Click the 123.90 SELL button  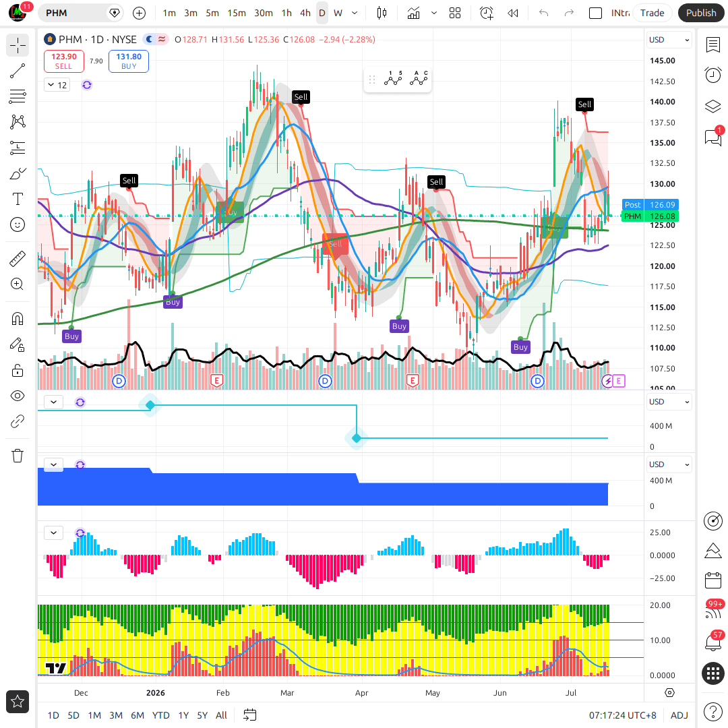[x=64, y=61]
